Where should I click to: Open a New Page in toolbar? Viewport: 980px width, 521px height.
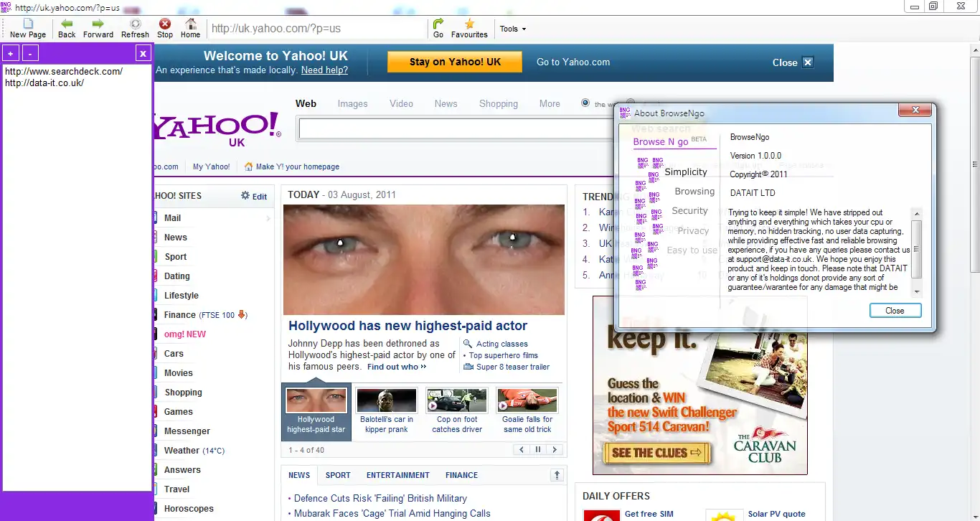[x=28, y=29]
